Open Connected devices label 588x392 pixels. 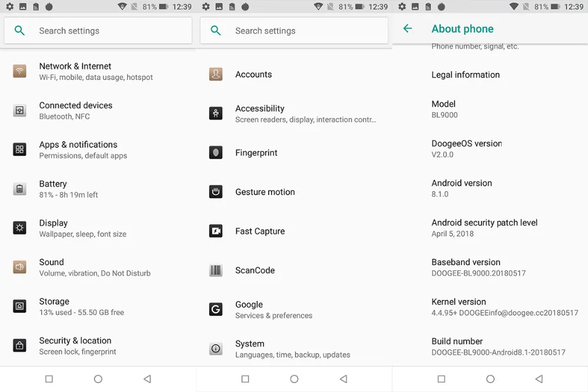pos(76,105)
